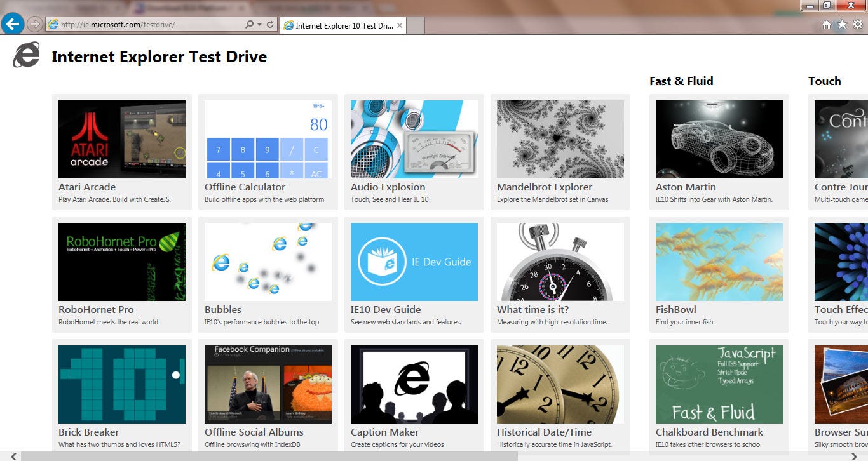Click the FishBowl title link

[676, 310]
